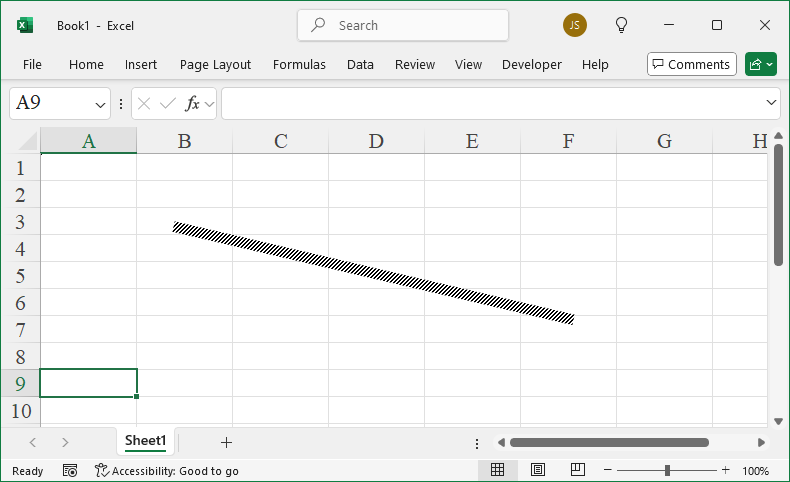This screenshot has height=482, width=790.
Task: Click the three-dot handle beside the sheet tab scrollbar
Action: pos(477,443)
